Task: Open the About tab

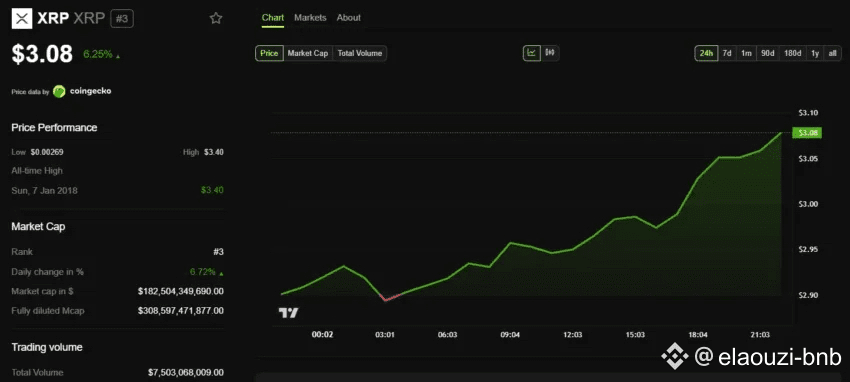Action: [x=349, y=18]
